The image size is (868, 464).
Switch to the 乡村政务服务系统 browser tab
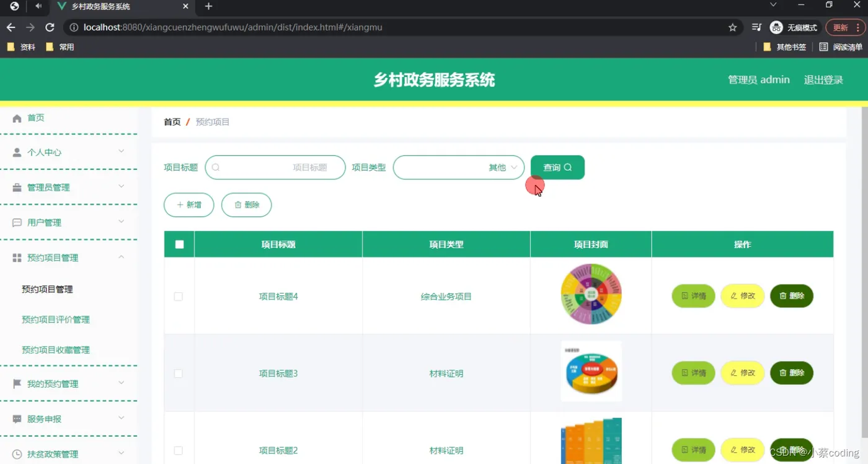pos(122,7)
